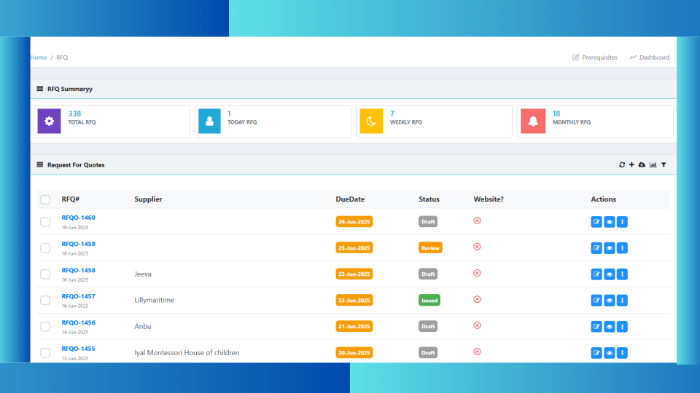Edit RFQO-1458 using pencil icon
The width and height of the screenshot is (700, 393).
596,274
